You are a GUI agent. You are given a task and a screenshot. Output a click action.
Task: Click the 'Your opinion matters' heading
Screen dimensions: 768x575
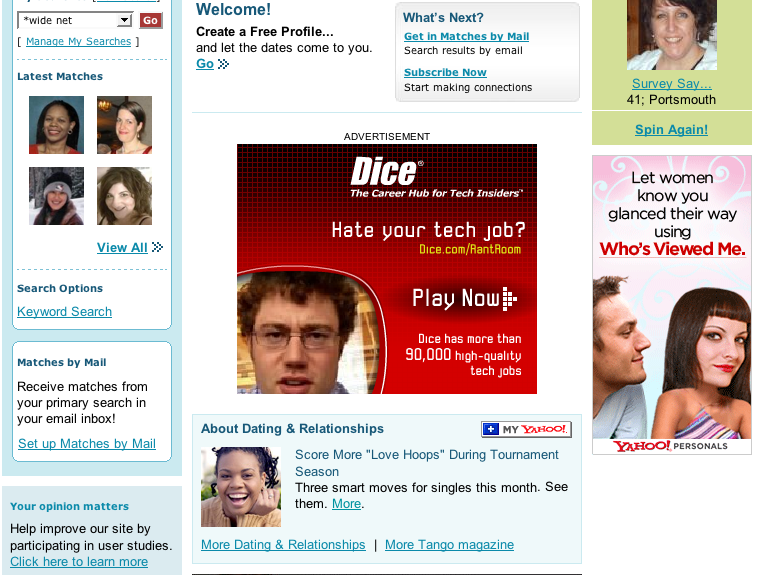[70, 506]
